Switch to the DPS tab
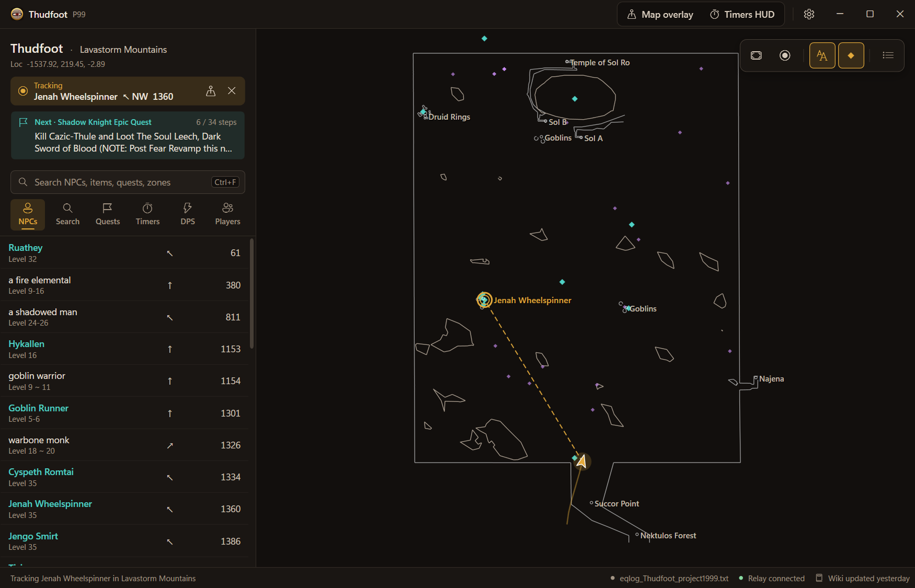The width and height of the screenshot is (915, 588). click(x=188, y=214)
